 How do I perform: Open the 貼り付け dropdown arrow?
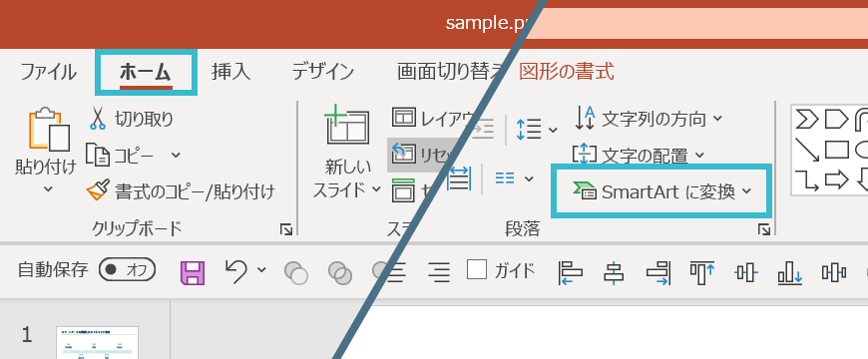tap(48, 189)
